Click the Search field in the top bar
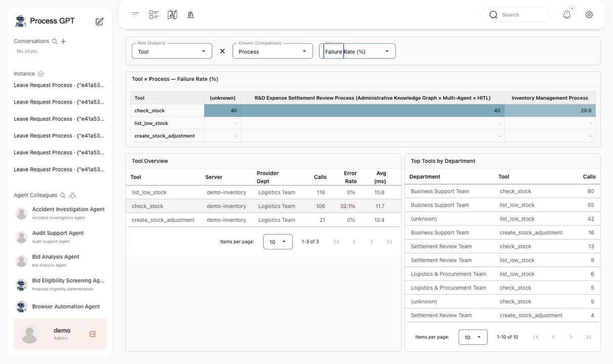This screenshot has height=364, width=613. point(515,15)
